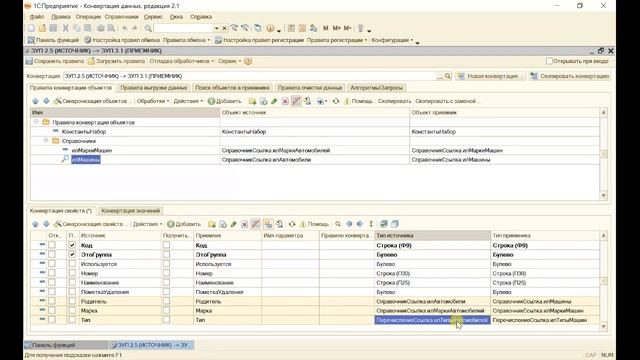The width and height of the screenshot is (640, 360).
Task: Click the Add folder icon in properties toolbar
Action: point(212,224)
